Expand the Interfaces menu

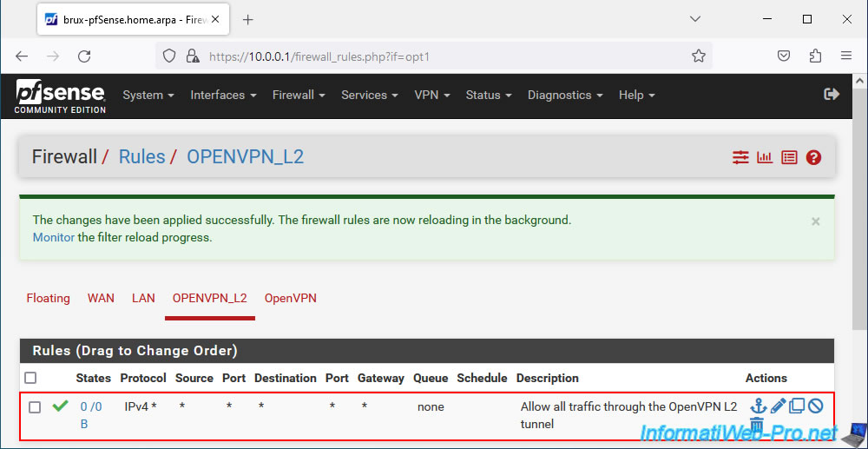(224, 96)
